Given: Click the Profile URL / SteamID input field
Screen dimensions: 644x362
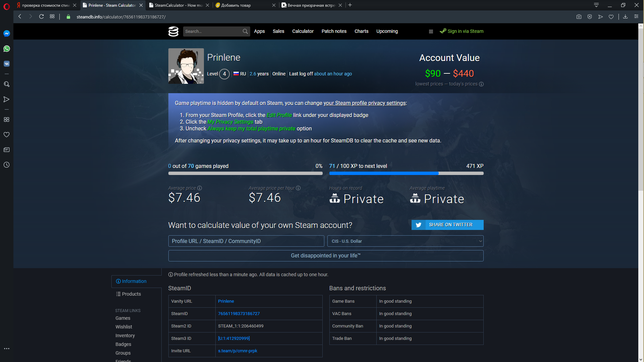Looking at the screenshot, I should [x=246, y=241].
